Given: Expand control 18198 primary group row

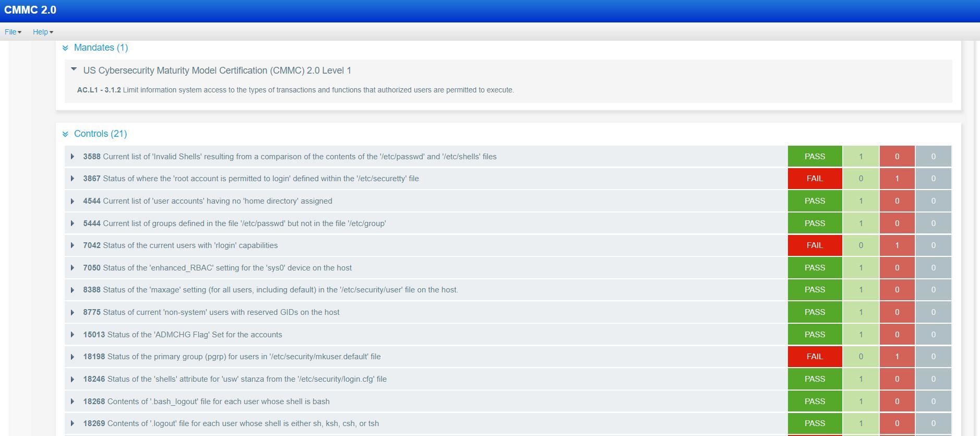Looking at the screenshot, I should [x=73, y=357].
